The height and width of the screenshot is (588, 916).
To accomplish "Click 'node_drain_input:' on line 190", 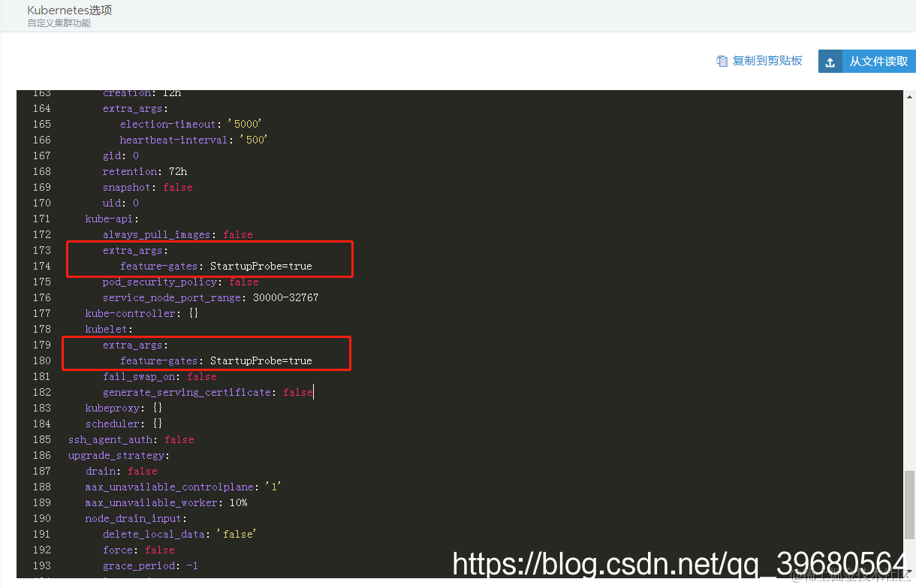I will (x=136, y=518).
